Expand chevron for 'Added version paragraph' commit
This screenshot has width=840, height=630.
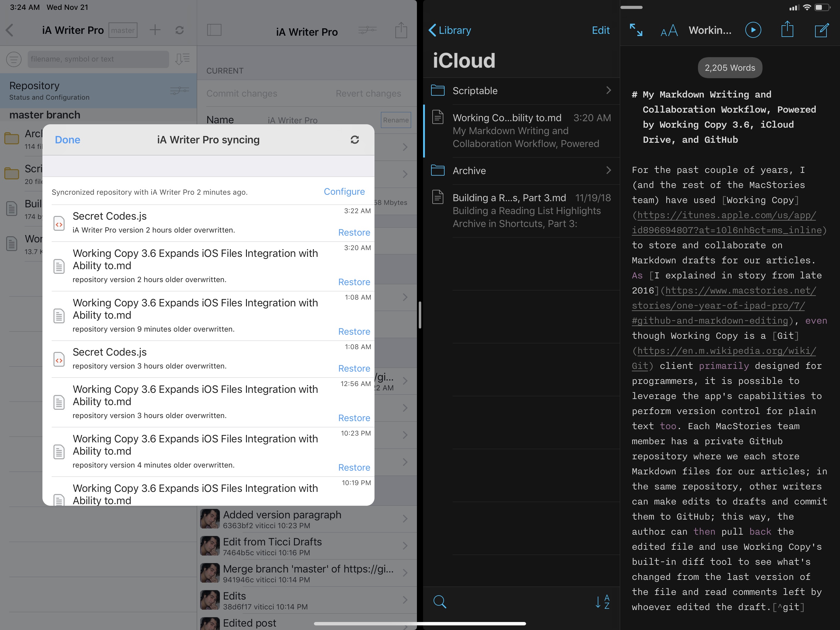(x=405, y=519)
